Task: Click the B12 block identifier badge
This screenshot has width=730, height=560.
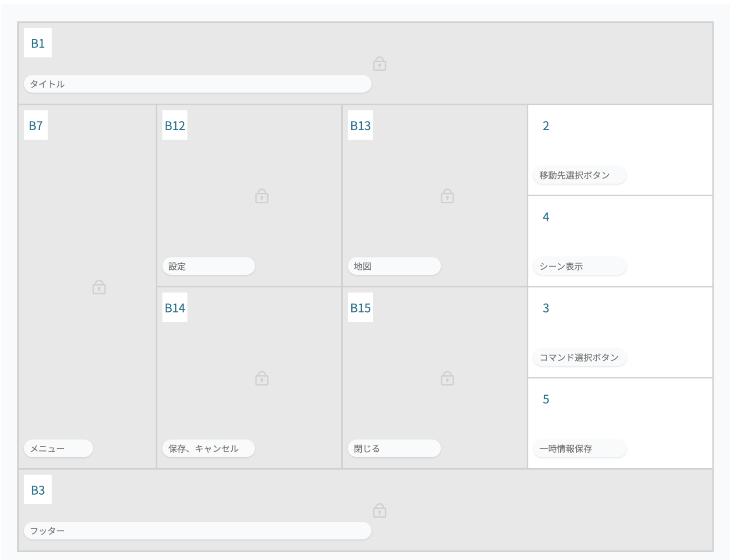Action: pos(175,126)
